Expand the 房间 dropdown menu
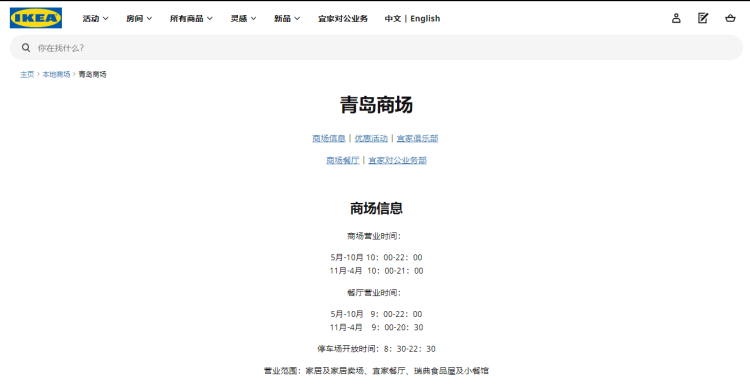 click(139, 18)
